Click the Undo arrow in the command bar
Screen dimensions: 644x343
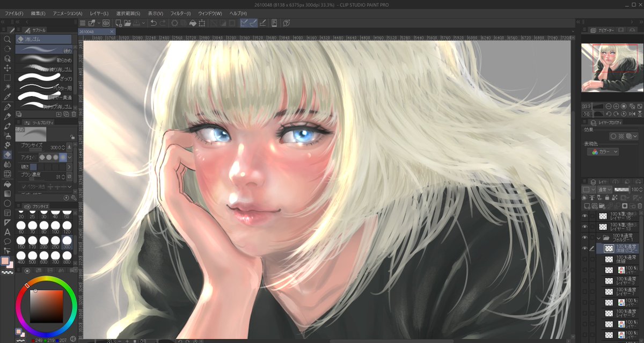154,23
